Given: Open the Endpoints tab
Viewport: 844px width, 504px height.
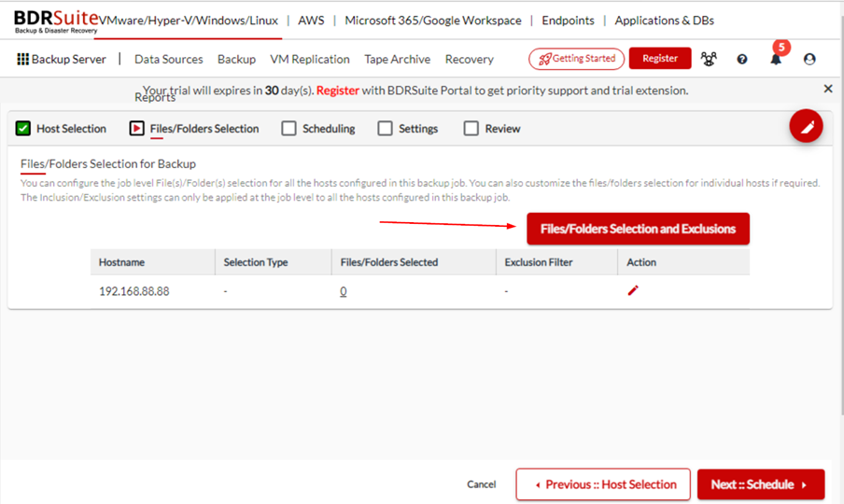Looking at the screenshot, I should coord(568,21).
